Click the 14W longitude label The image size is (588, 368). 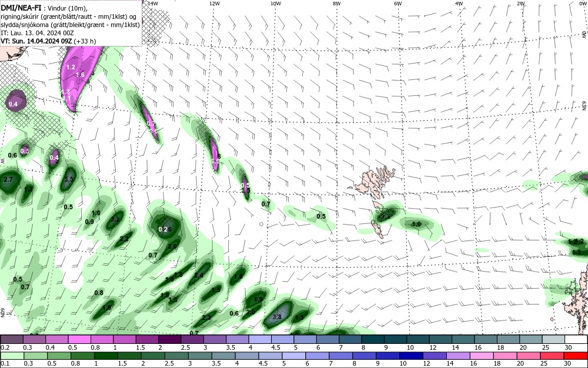[153, 4]
